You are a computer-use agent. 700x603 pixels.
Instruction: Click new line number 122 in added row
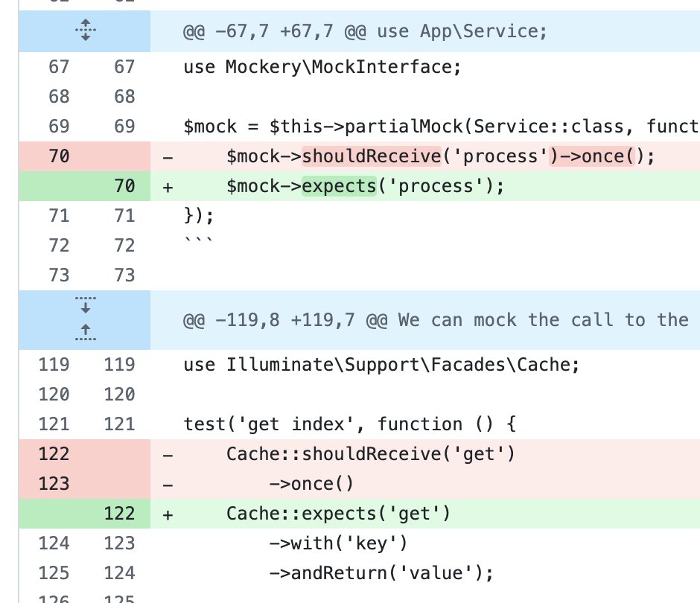click(x=119, y=514)
